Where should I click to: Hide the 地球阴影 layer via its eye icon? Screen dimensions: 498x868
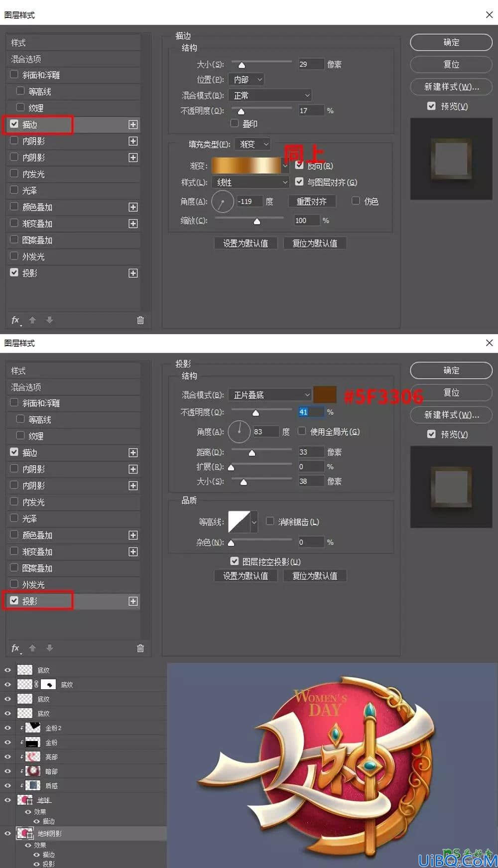pyautogui.click(x=7, y=833)
